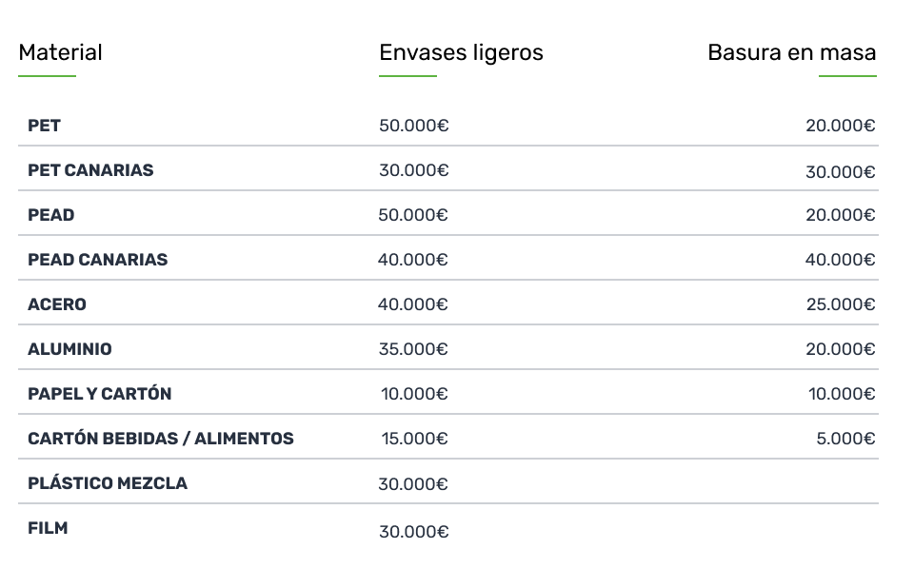Select the PET row label
The height and width of the screenshot is (588, 914).
click(x=45, y=126)
